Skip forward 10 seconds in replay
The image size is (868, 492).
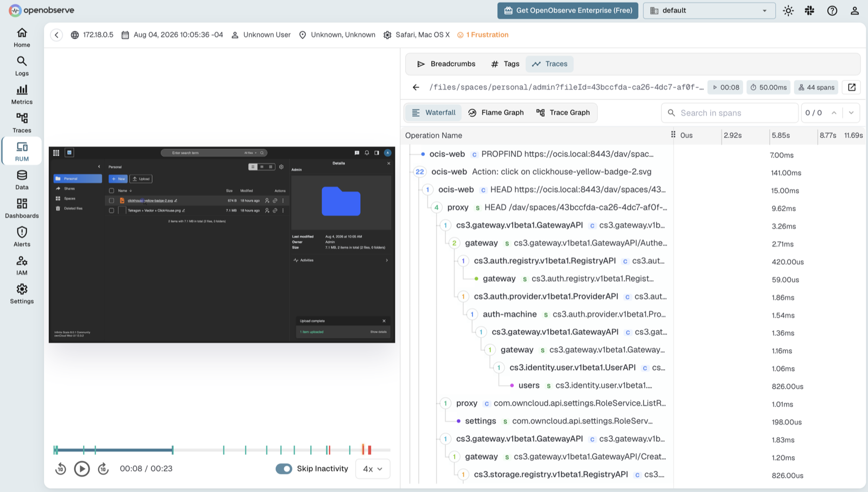(x=103, y=469)
